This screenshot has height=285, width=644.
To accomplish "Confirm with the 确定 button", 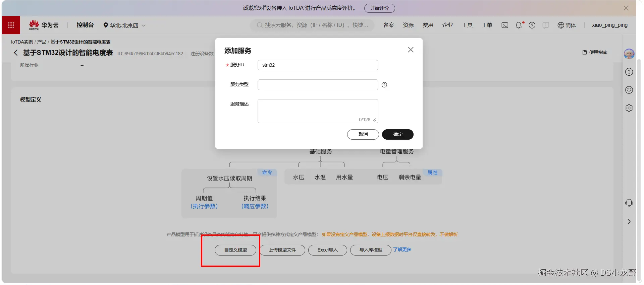I will click(x=398, y=134).
